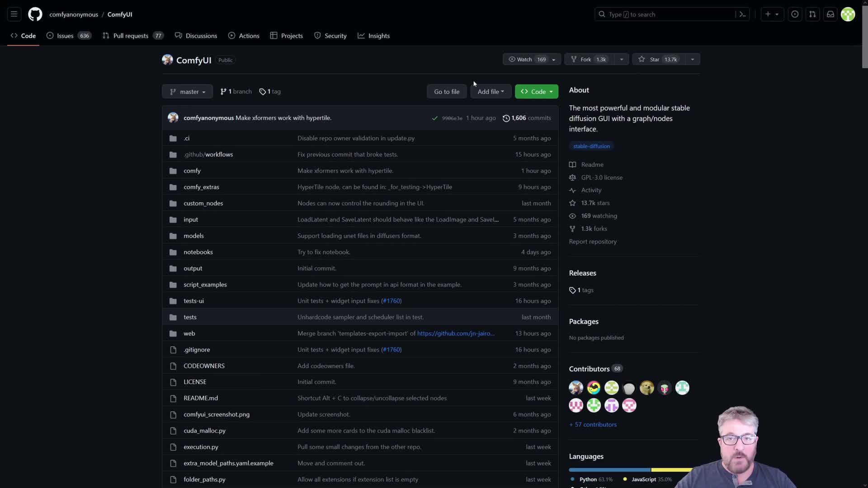The height and width of the screenshot is (488, 868).
Task: Open the Add file dropdown
Action: pyautogui.click(x=491, y=92)
